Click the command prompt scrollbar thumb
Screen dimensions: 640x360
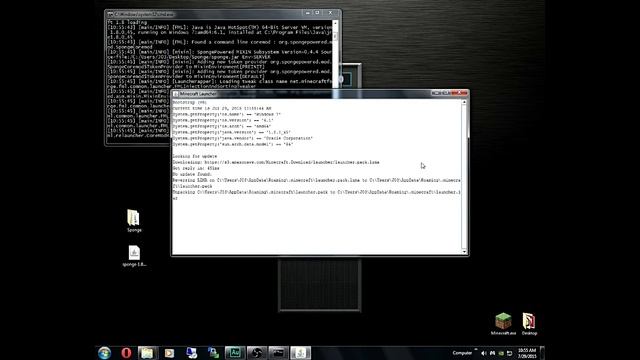pyautogui.click(x=335, y=36)
